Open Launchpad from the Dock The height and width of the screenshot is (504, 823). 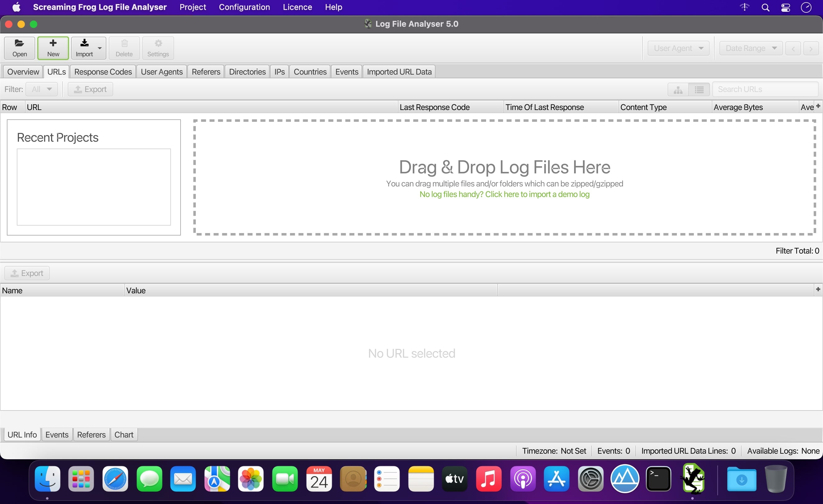[x=81, y=479]
